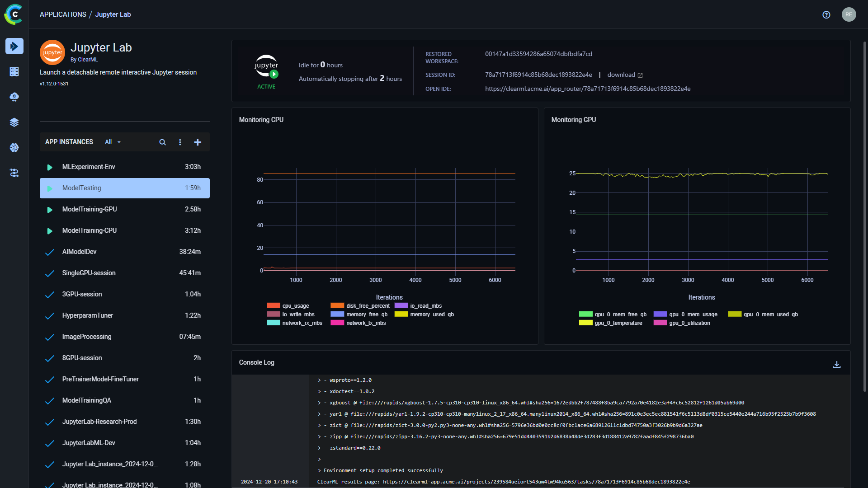The width and height of the screenshot is (868, 488).
Task: Open the app instances overflow menu
Action: click(x=180, y=142)
